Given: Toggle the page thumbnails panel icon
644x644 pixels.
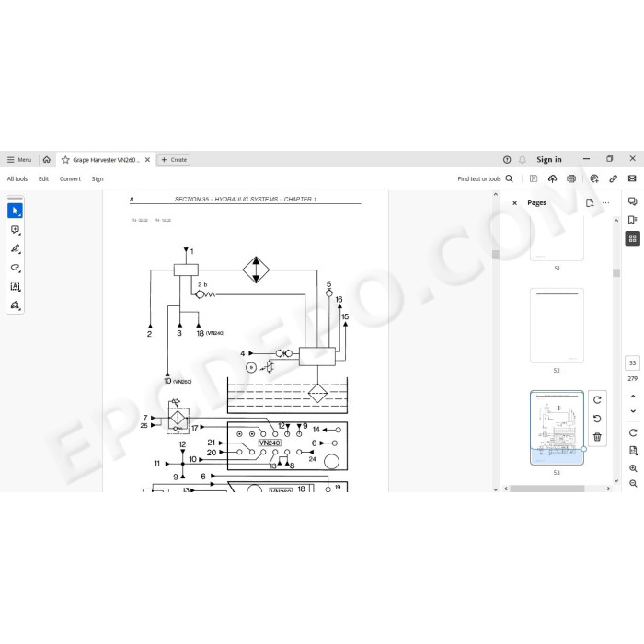Looking at the screenshot, I should point(633,238).
